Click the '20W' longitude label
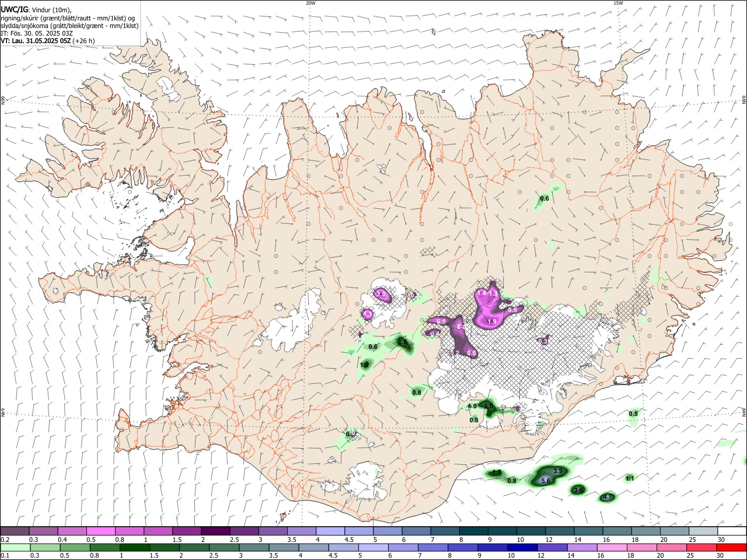The height and width of the screenshot is (560, 747). [310, 3]
